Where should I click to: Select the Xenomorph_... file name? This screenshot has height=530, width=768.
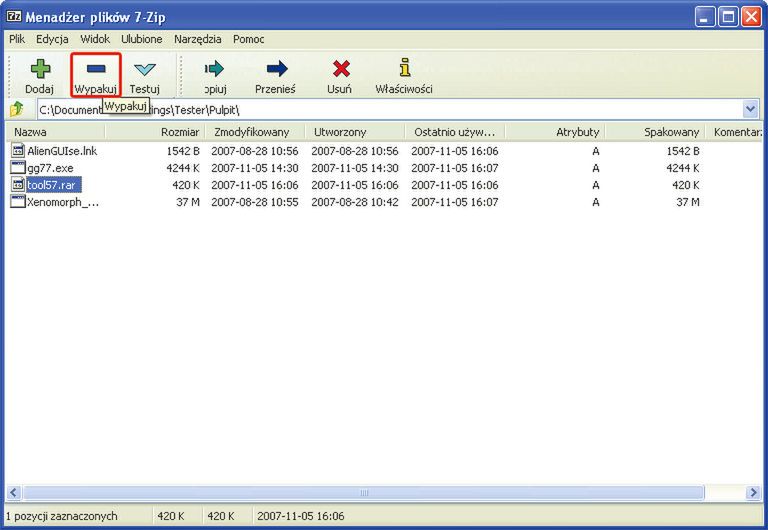point(63,202)
